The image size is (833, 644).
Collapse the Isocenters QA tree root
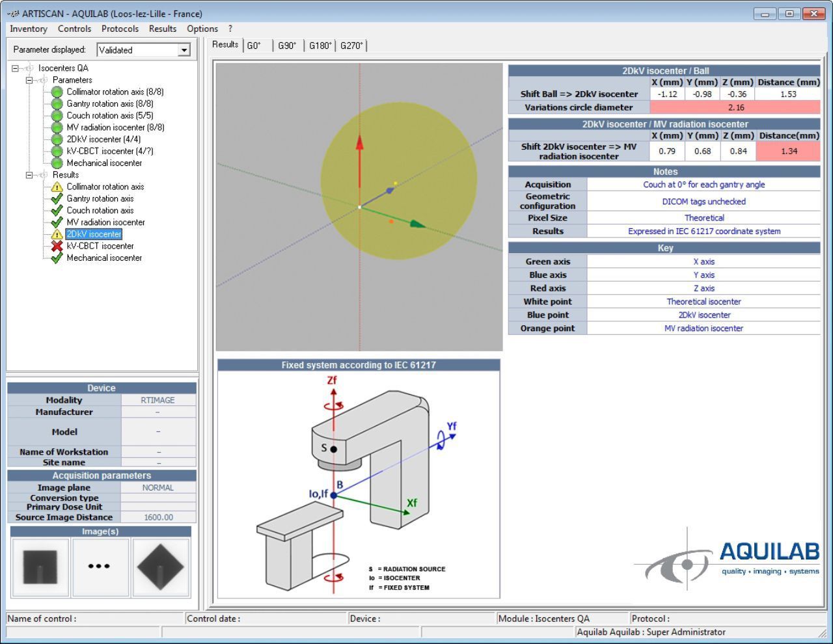[x=15, y=68]
